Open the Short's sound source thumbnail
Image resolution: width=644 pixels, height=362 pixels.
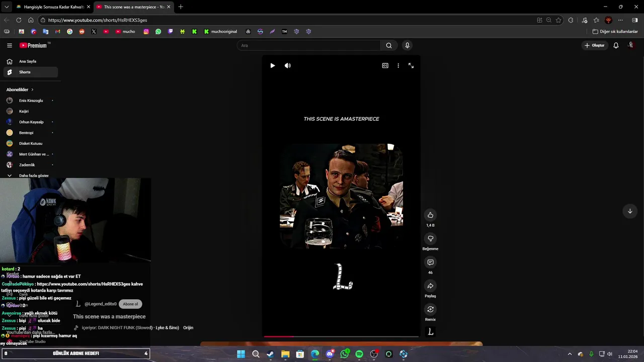click(430, 332)
